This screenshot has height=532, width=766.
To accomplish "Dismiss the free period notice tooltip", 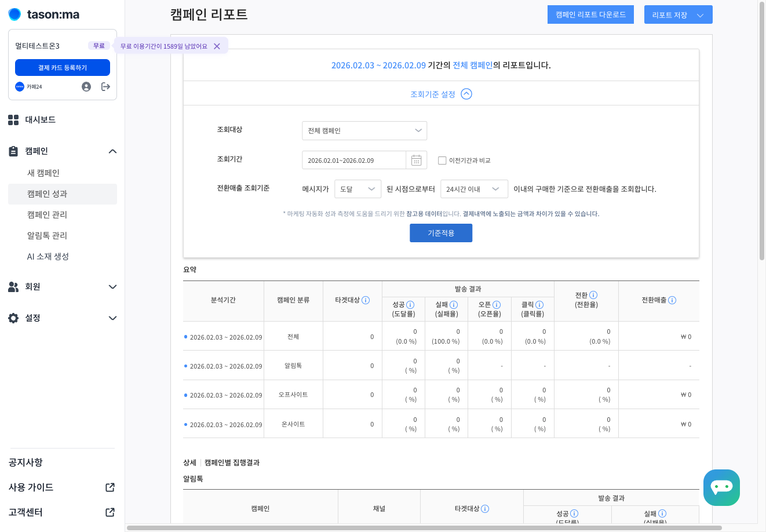I will (x=217, y=46).
